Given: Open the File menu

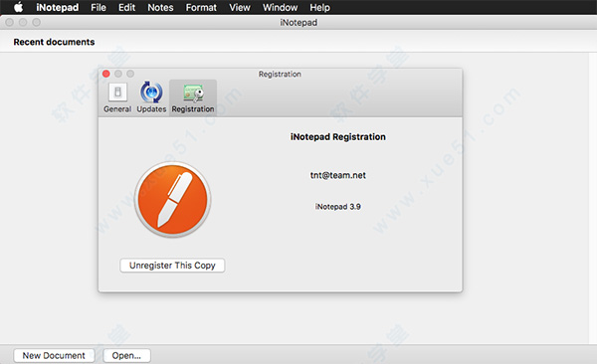Looking at the screenshot, I should click(x=99, y=7).
